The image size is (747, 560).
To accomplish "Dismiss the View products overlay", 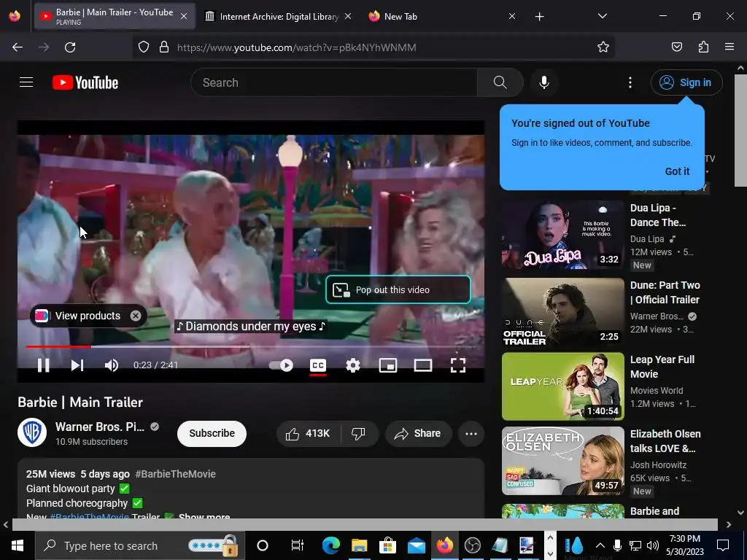I will pyautogui.click(x=135, y=316).
